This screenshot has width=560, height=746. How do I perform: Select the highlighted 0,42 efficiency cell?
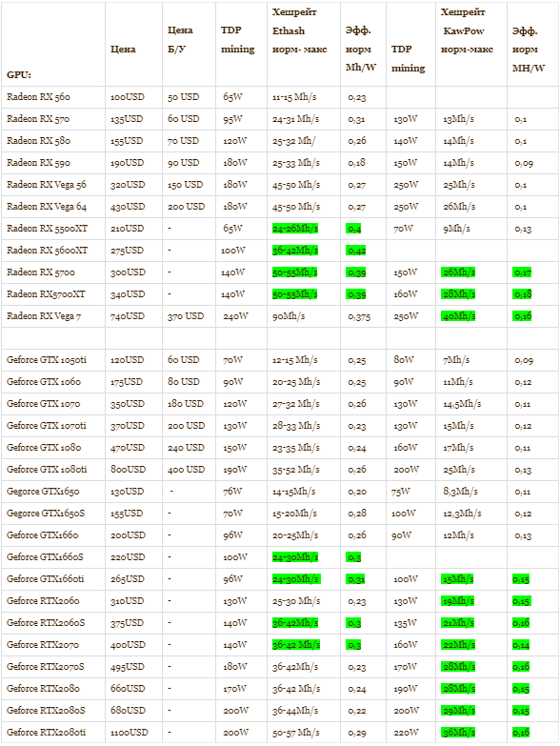(356, 251)
